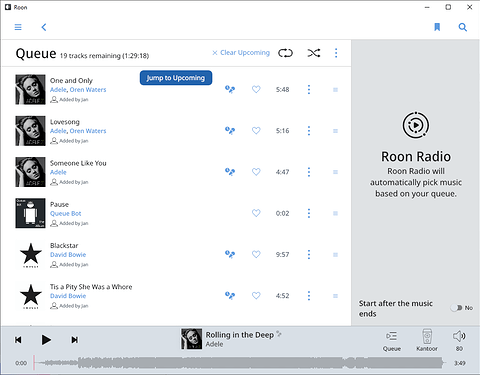Grab reorder handle of One and Only
Viewport: 480px width, 375px height.
pos(335,90)
